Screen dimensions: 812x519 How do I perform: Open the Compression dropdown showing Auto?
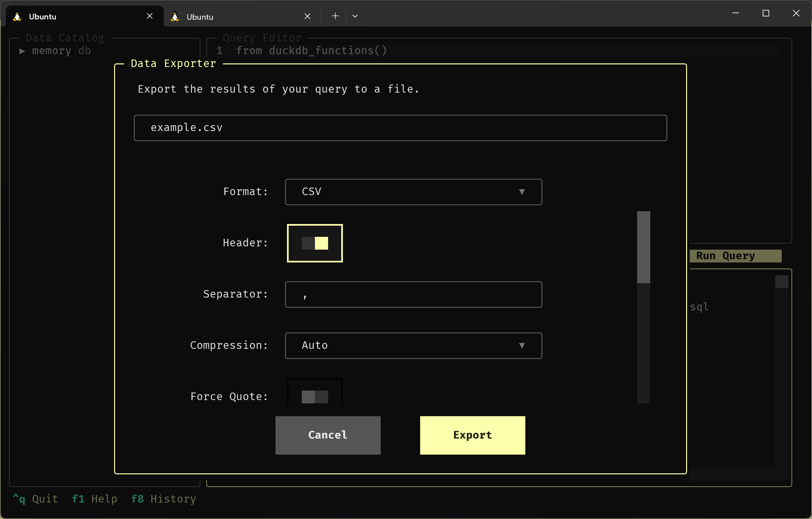pyautogui.click(x=413, y=346)
